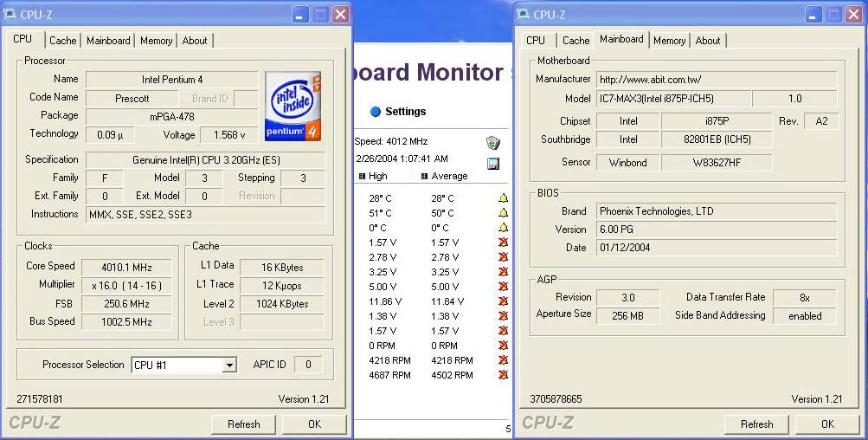Click the CPU-Z title icon in left window
Viewport: 868px width, 440px height.
[10, 15]
